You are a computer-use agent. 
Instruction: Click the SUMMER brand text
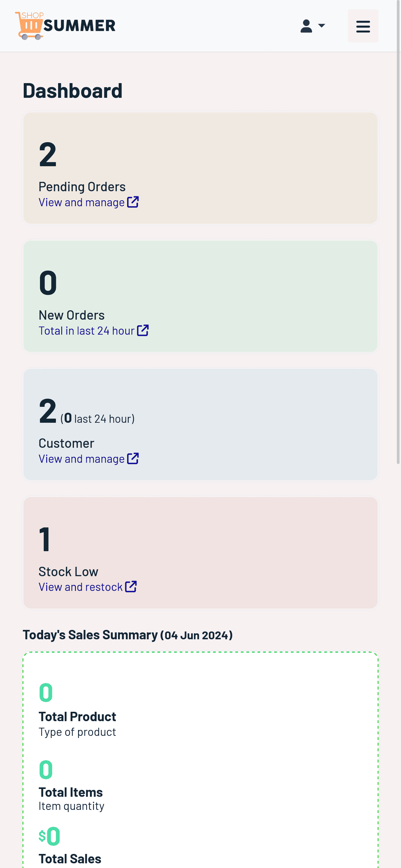(79, 26)
